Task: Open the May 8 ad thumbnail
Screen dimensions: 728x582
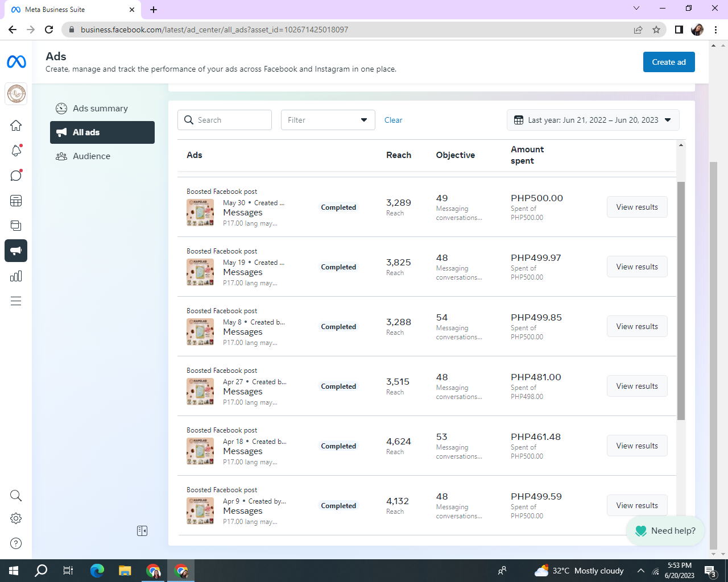Action: 200,332
